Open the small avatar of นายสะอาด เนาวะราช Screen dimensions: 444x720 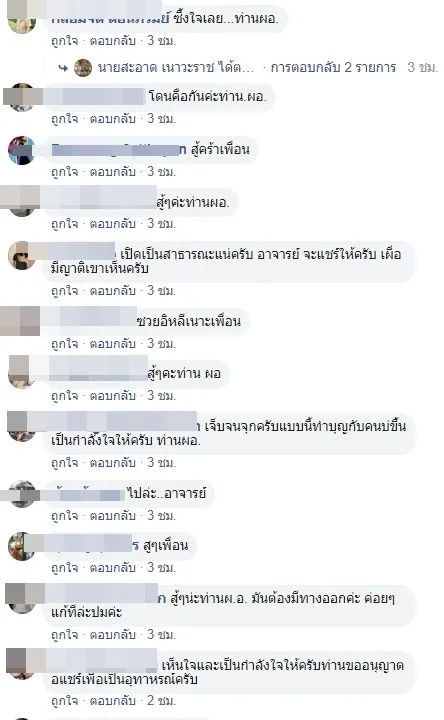(x=83, y=68)
